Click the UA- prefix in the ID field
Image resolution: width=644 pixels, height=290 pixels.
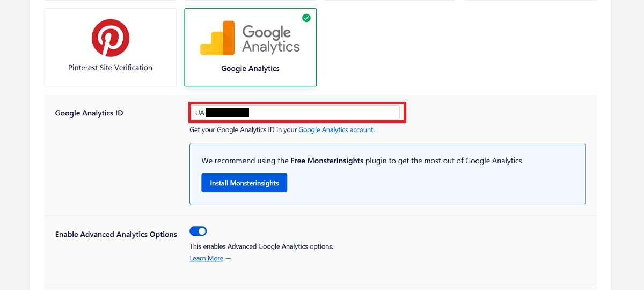(200, 113)
